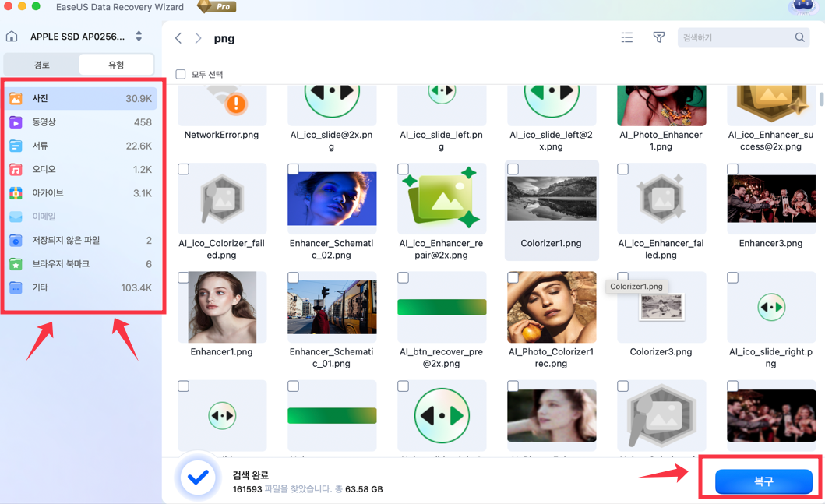Click the home icon in the sidebar
825x504 pixels.
click(12, 37)
